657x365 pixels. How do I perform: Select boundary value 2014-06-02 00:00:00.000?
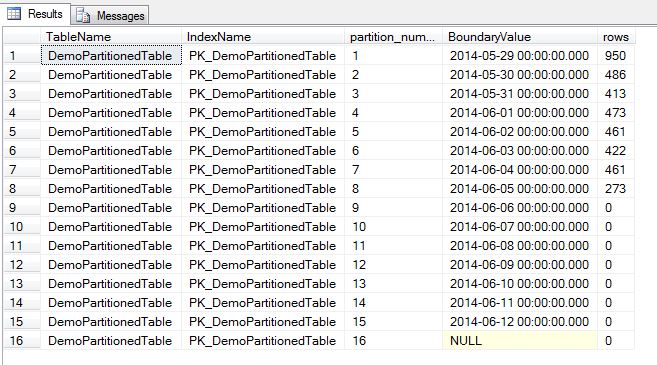point(520,132)
